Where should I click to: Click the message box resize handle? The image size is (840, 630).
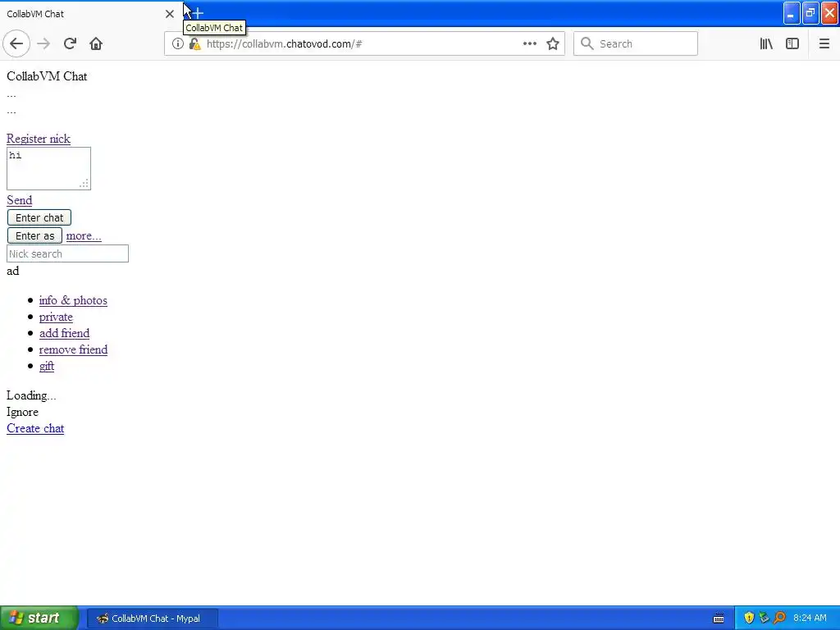click(84, 183)
